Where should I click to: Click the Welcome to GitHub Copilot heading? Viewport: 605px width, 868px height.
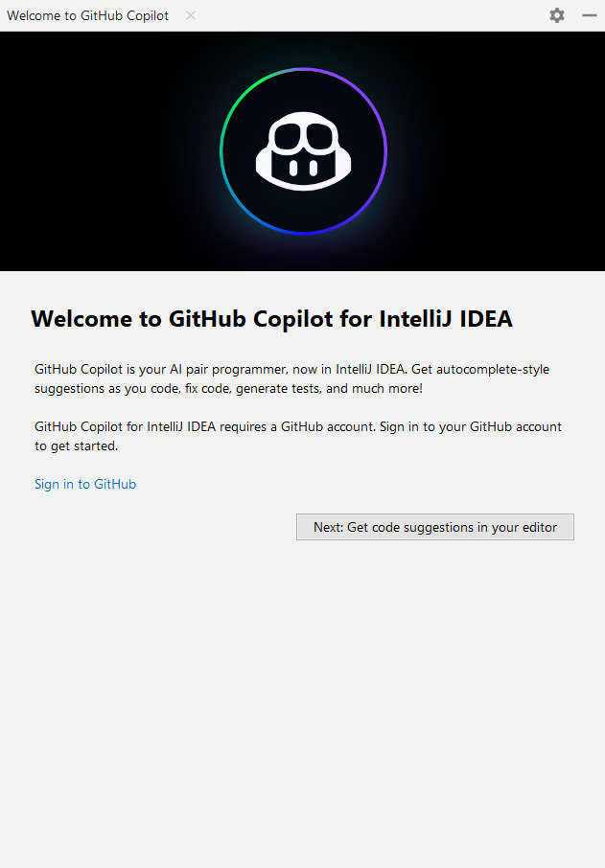[x=271, y=319]
